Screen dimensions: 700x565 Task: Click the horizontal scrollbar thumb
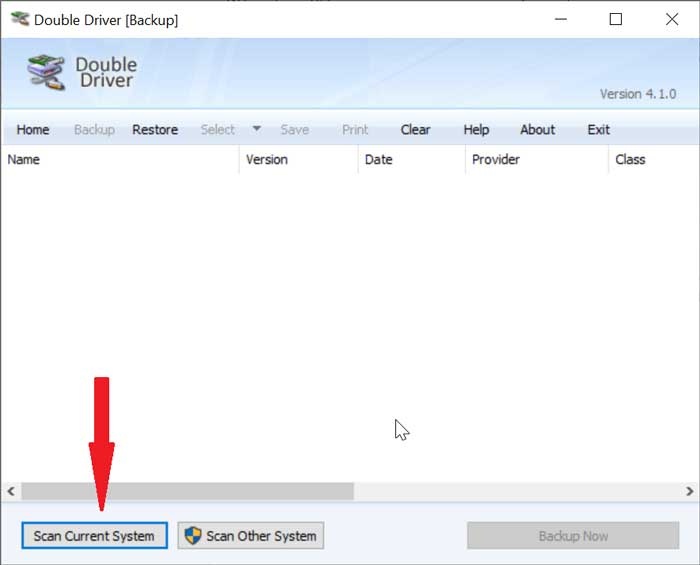click(x=188, y=491)
